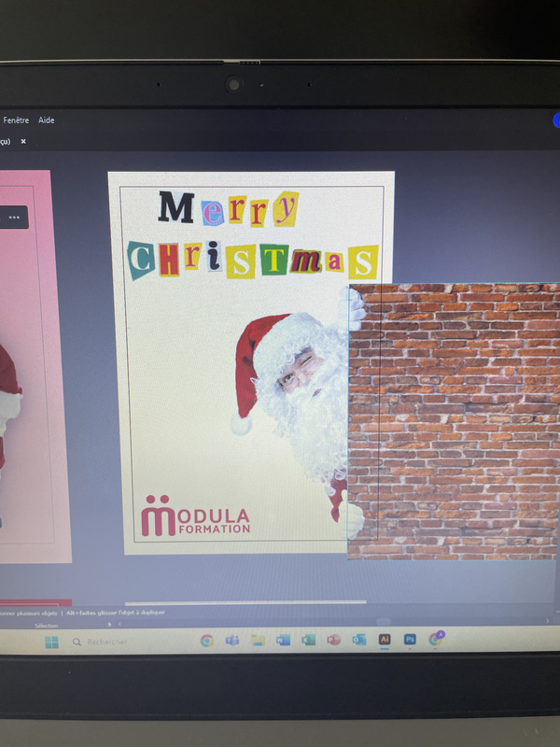The image size is (560, 747).
Task: Open the Aide menu
Action: click(x=47, y=120)
